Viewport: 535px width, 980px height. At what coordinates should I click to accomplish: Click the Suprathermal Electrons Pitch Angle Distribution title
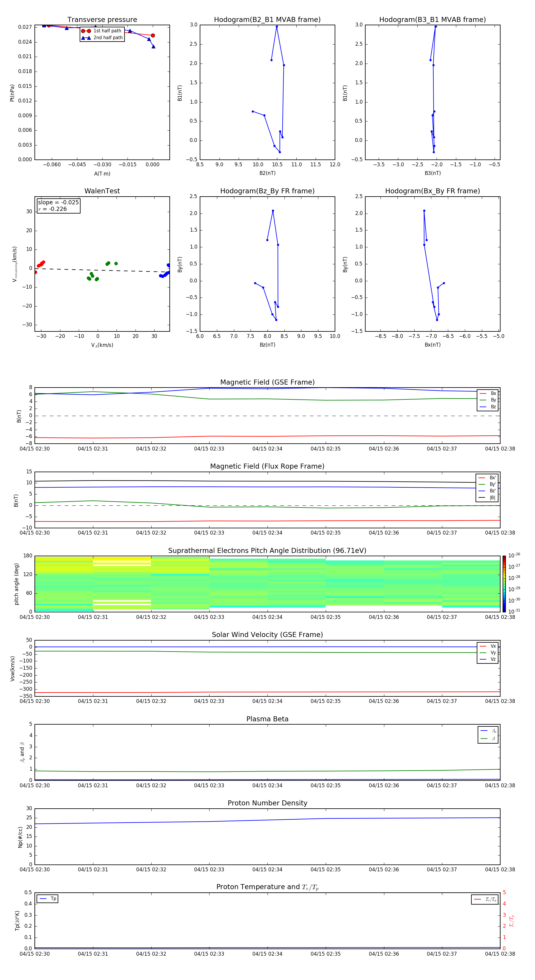click(267, 551)
